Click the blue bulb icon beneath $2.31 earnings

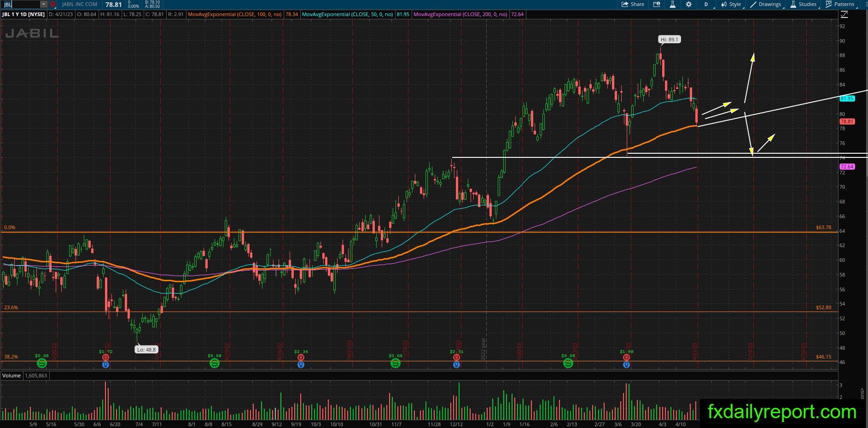point(456,365)
